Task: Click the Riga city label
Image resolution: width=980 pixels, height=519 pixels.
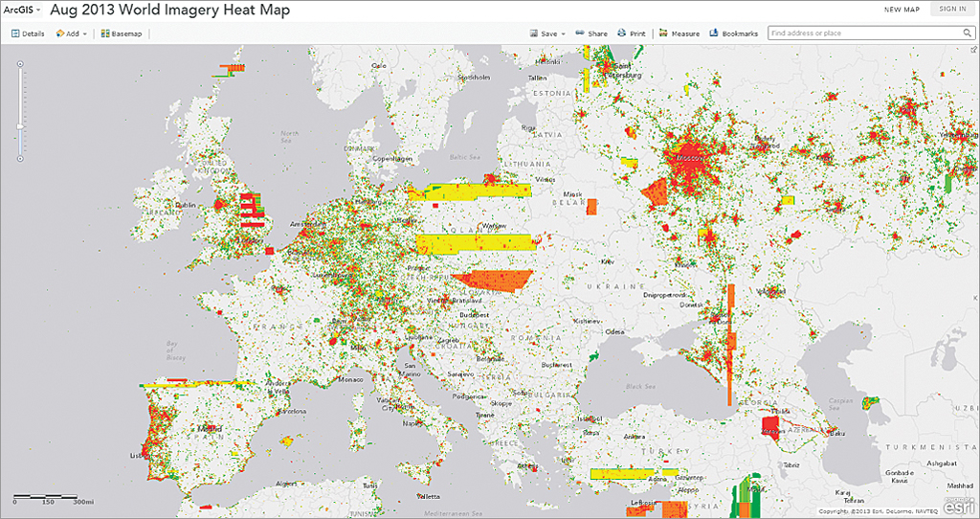Action: (x=528, y=126)
